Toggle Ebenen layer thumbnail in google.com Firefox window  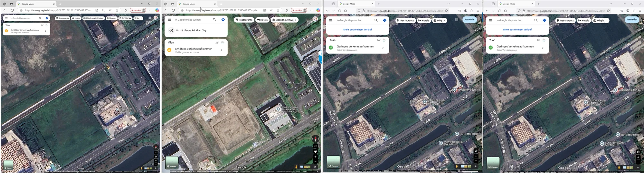click(493, 163)
